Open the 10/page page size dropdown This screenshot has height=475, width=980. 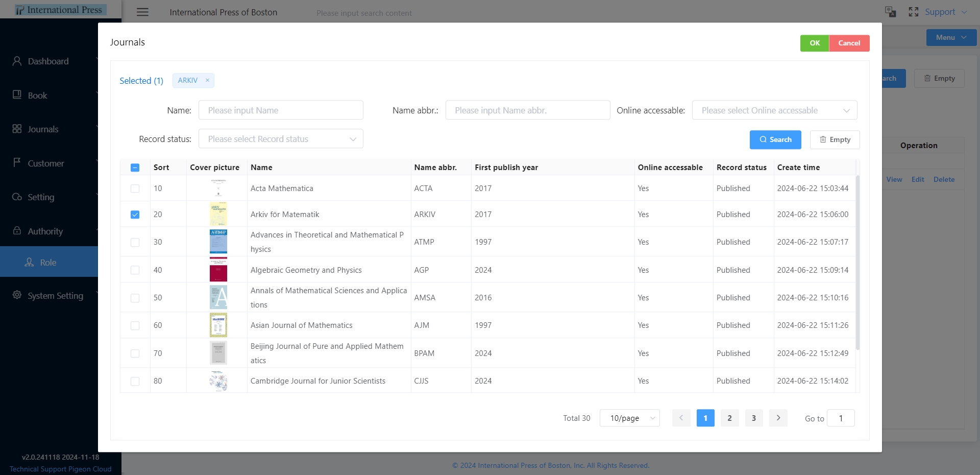click(x=630, y=418)
